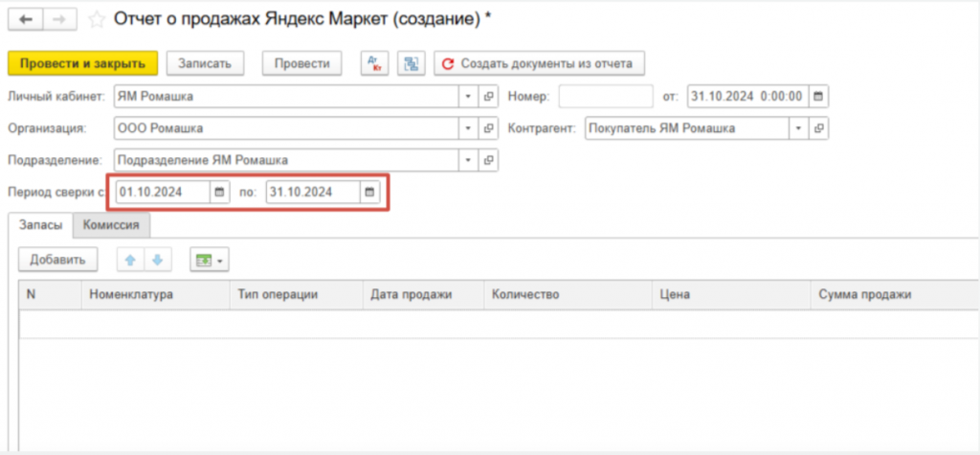Switch to the Комиссия tab
Image resolution: width=980 pixels, height=455 pixels.
[x=112, y=225]
